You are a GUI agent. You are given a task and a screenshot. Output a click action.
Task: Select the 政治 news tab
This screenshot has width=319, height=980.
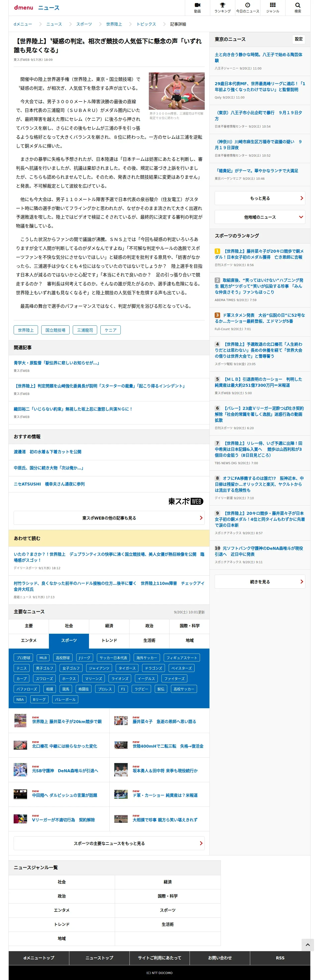149,626
